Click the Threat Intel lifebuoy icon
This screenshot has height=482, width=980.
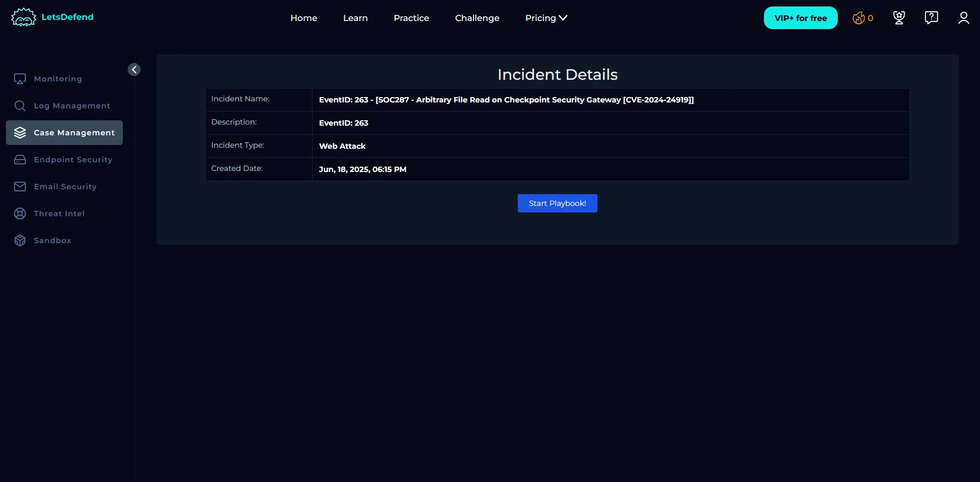point(20,214)
